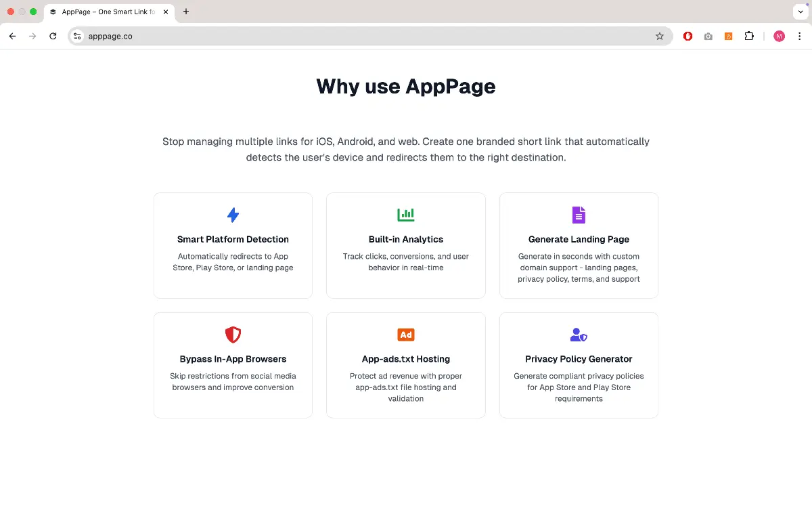
Task: Click the camera extension icon in the toolbar
Action: (708, 36)
